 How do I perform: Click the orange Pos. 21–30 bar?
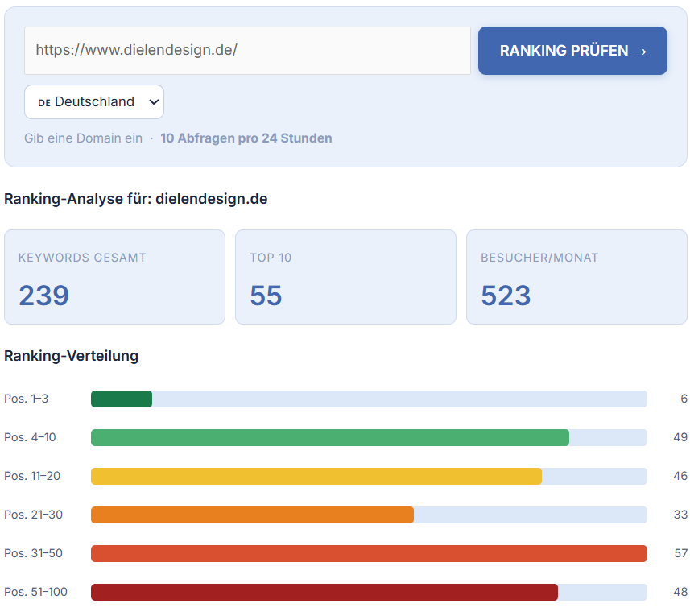tap(252, 515)
